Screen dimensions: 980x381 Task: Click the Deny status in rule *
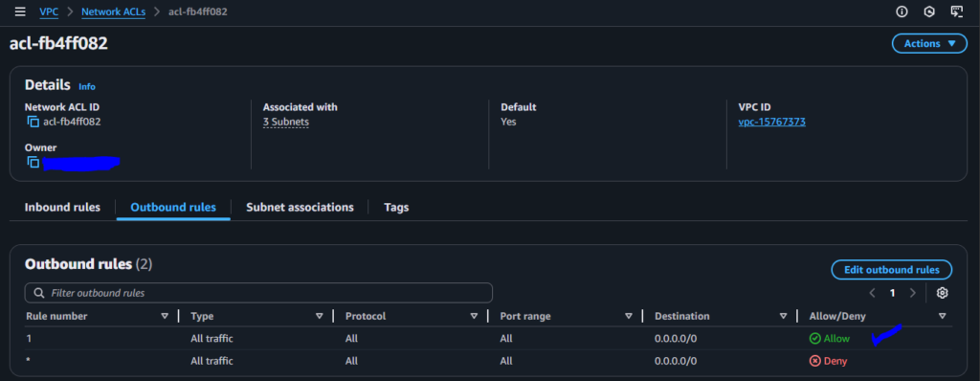click(828, 361)
